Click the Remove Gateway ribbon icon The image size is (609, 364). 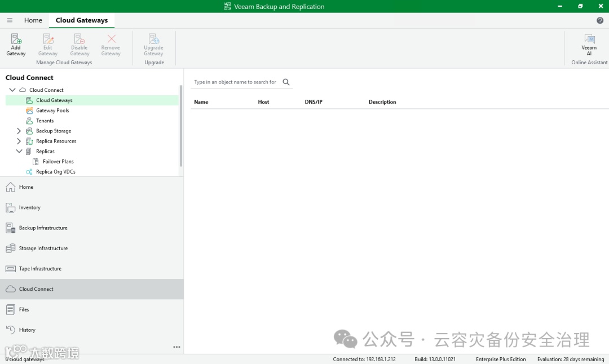[x=112, y=39]
